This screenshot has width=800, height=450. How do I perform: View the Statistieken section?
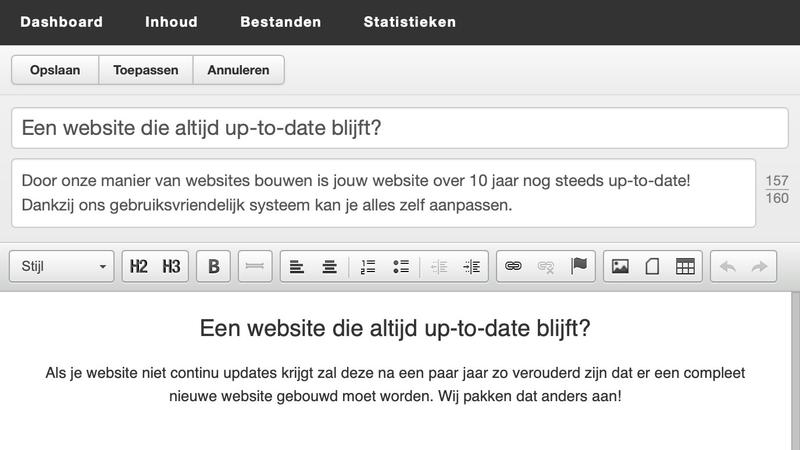410,22
